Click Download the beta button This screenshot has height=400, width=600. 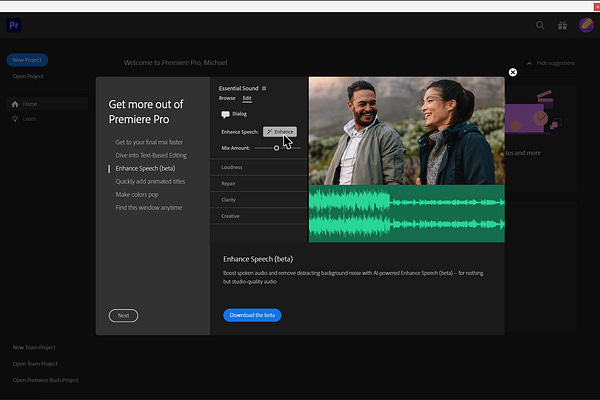click(252, 315)
